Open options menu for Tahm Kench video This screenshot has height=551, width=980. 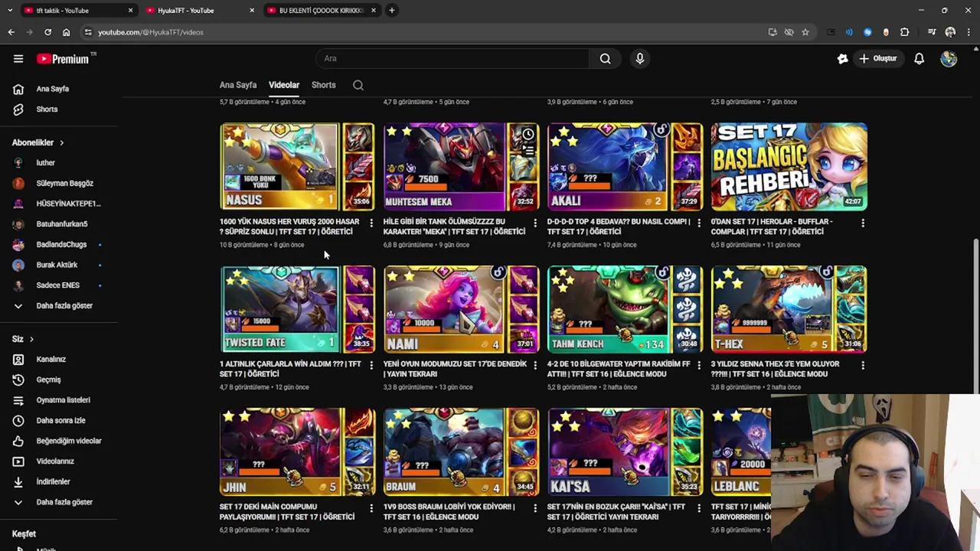(x=698, y=365)
